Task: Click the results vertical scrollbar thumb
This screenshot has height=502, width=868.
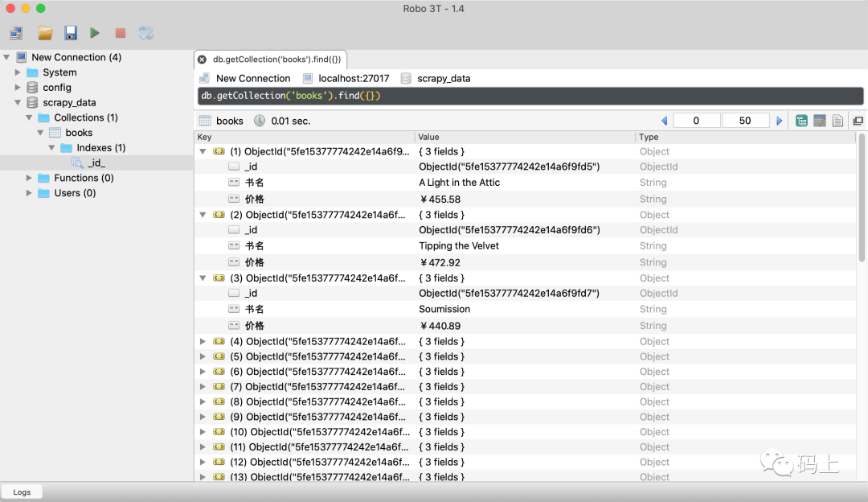Action: coord(862,197)
